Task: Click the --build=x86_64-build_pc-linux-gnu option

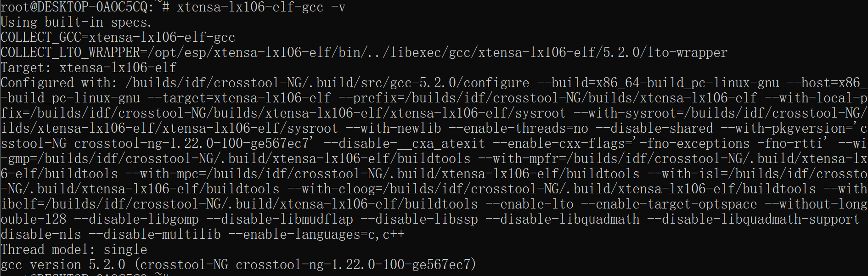Action: [658, 83]
